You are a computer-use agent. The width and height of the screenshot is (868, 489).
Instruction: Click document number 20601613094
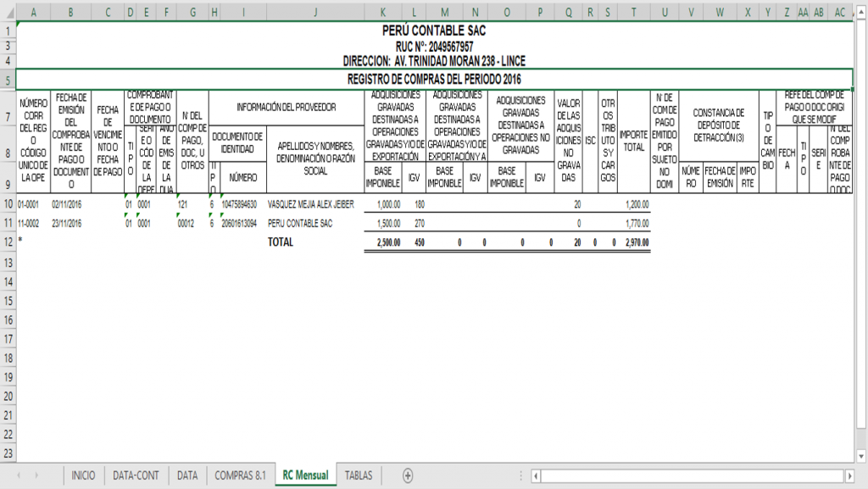(243, 224)
